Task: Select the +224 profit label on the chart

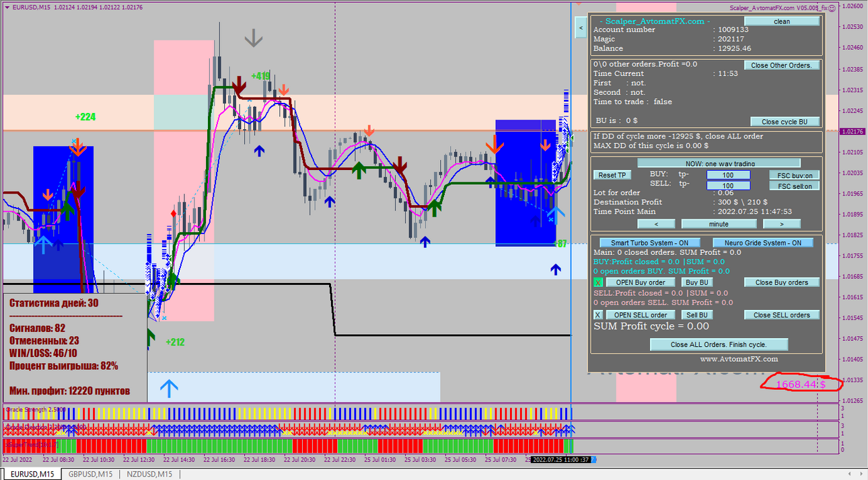Action: (85, 117)
